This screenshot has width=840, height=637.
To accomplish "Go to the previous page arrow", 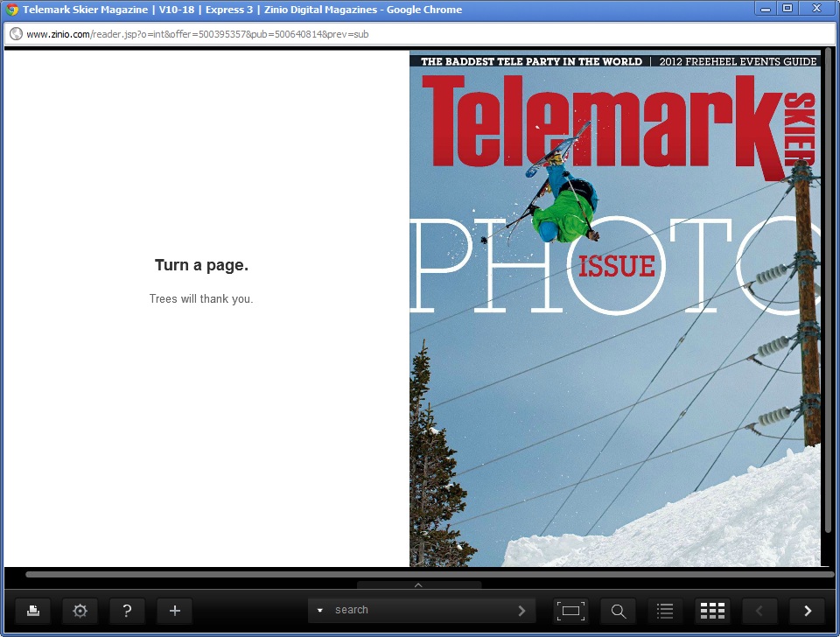I will [759, 611].
